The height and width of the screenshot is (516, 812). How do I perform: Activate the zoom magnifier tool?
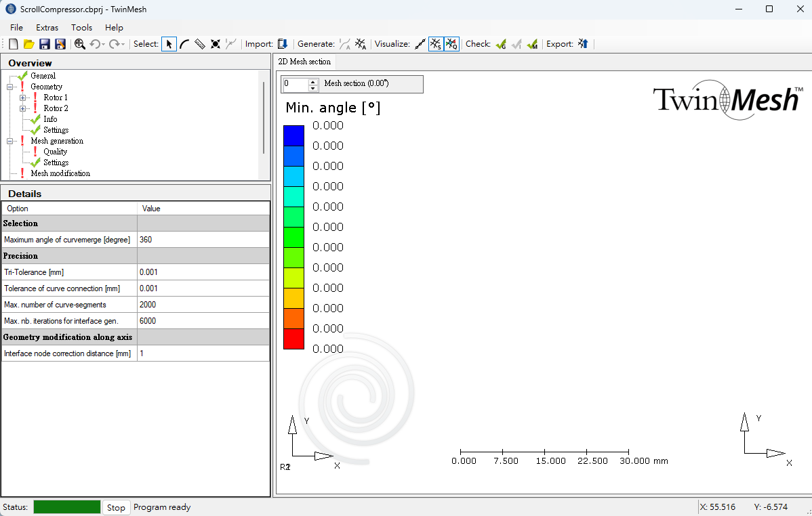point(80,44)
